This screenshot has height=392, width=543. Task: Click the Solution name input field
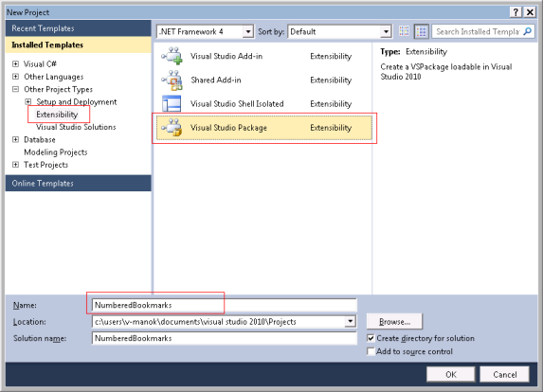(224, 338)
